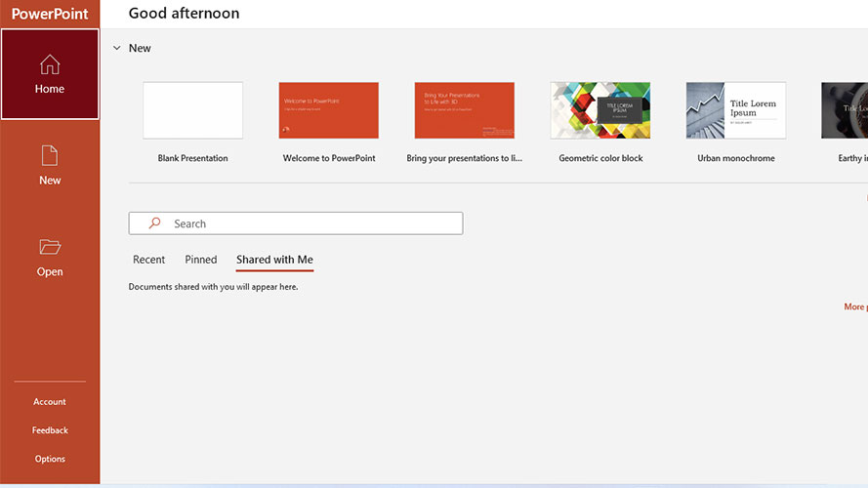This screenshot has width=868, height=488.
Task: Click the New document page icon
Action: [x=49, y=155]
